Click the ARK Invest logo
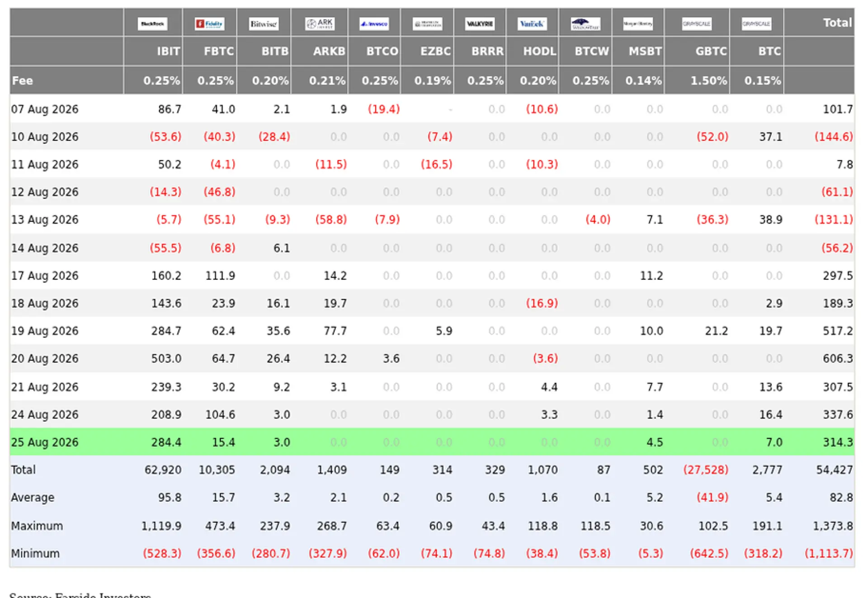 tap(320, 24)
